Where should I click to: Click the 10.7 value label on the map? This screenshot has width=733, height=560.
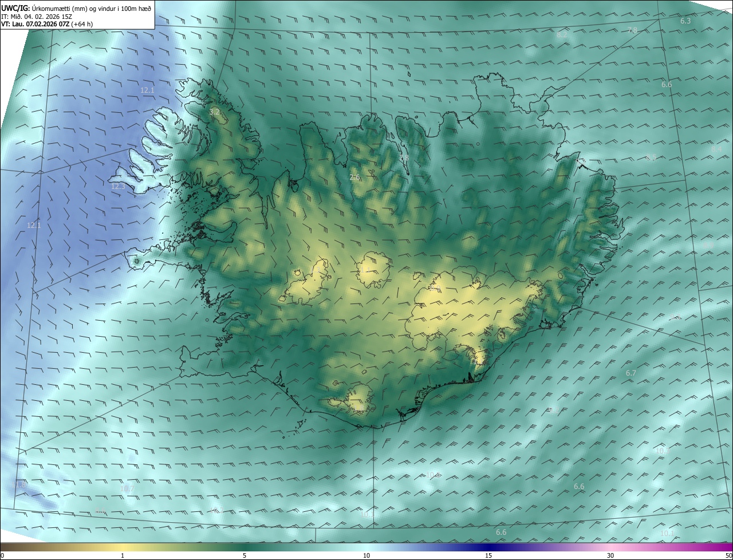(127, 489)
